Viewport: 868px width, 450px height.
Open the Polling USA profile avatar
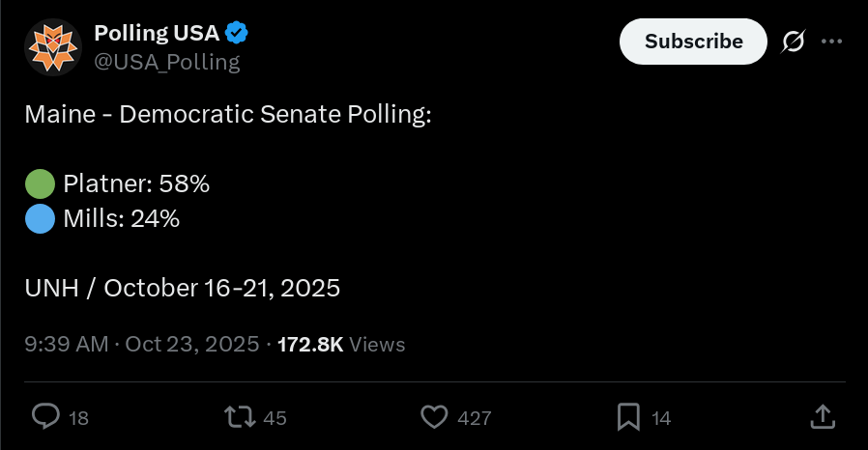tap(53, 46)
